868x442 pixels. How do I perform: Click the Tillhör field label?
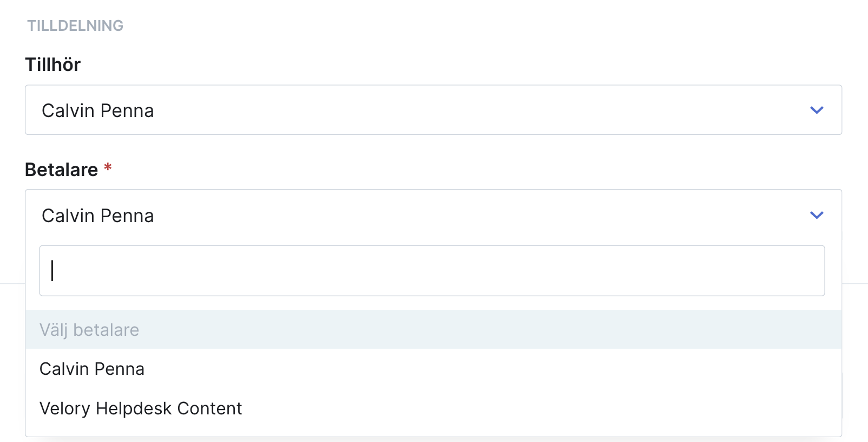pos(52,64)
